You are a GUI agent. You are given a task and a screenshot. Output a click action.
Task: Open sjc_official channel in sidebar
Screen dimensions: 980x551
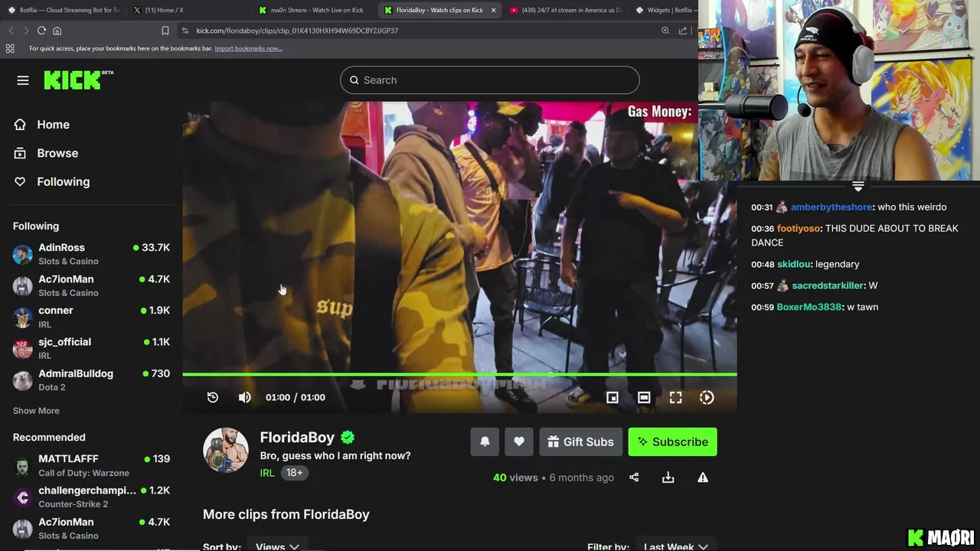91,348
